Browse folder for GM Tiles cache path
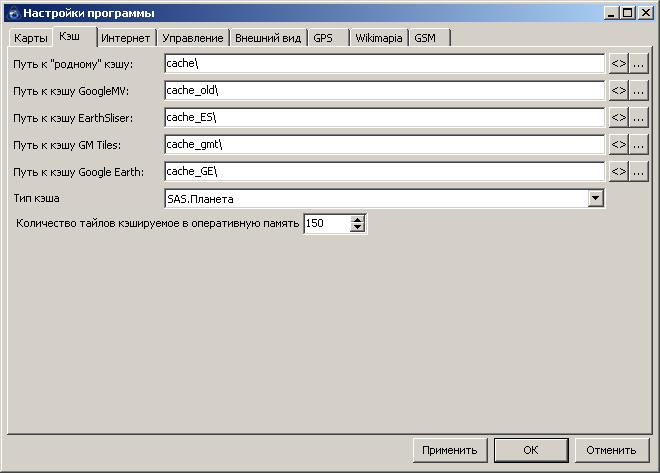The width and height of the screenshot is (660, 473). [x=639, y=145]
